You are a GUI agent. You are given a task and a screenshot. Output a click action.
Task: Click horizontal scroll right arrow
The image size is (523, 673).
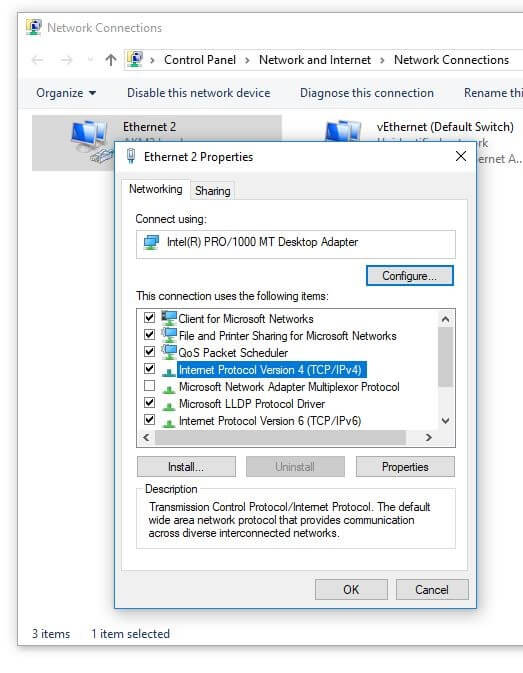pos(428,437)
